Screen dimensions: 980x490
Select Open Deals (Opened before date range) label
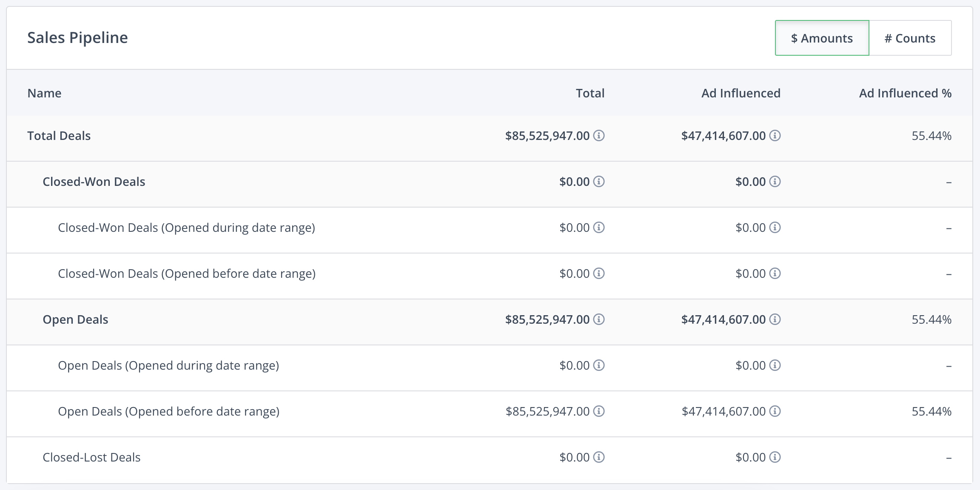tap(169, 412)
